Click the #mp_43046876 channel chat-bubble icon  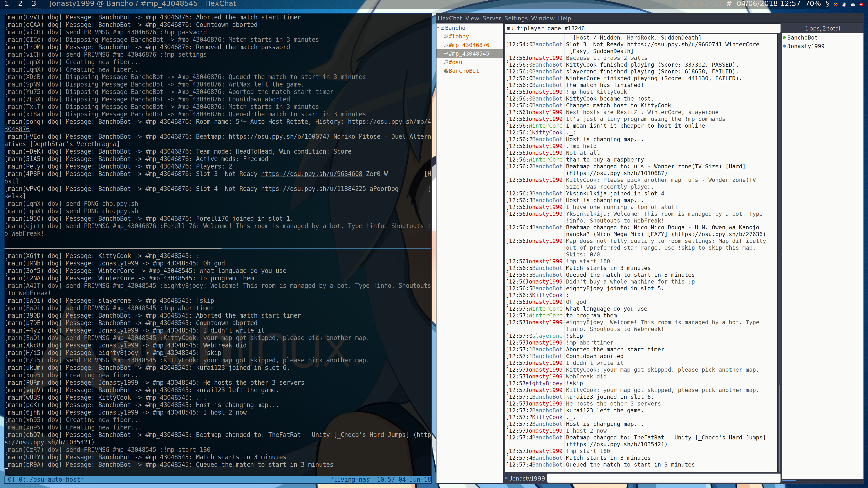[x=446, y=45]
